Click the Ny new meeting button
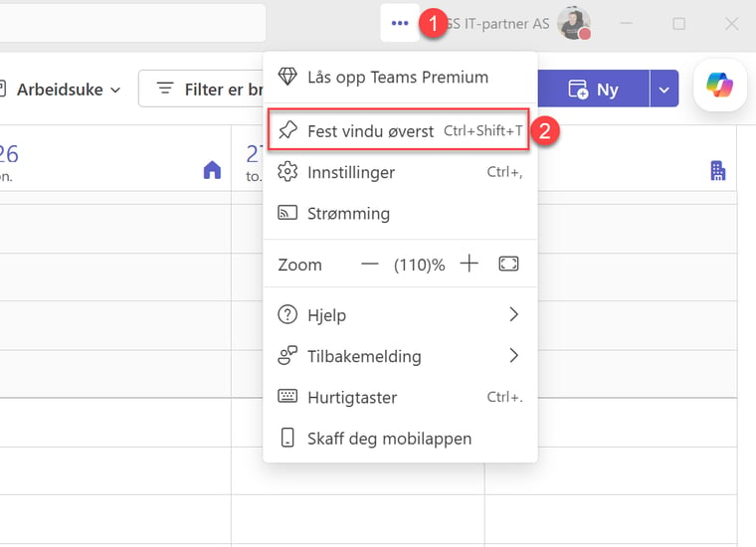The height and width of the screenshot is (547, 756). click(593, 90)
